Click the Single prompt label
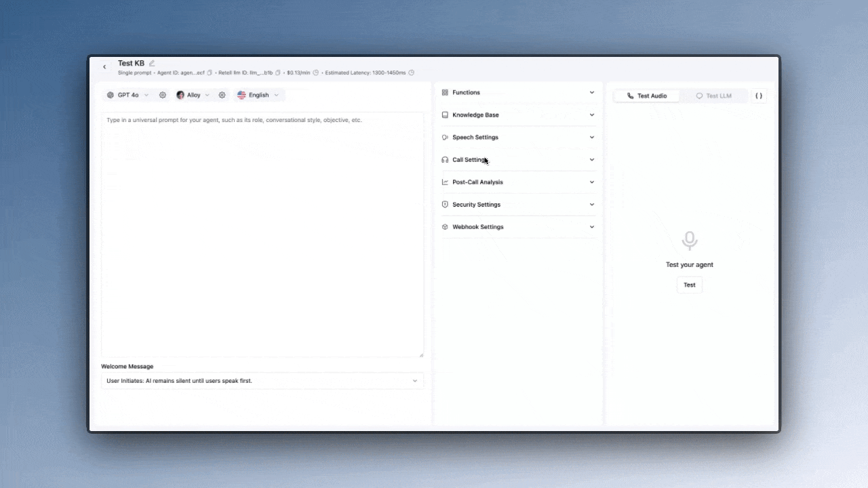 (x=135, y=73)
